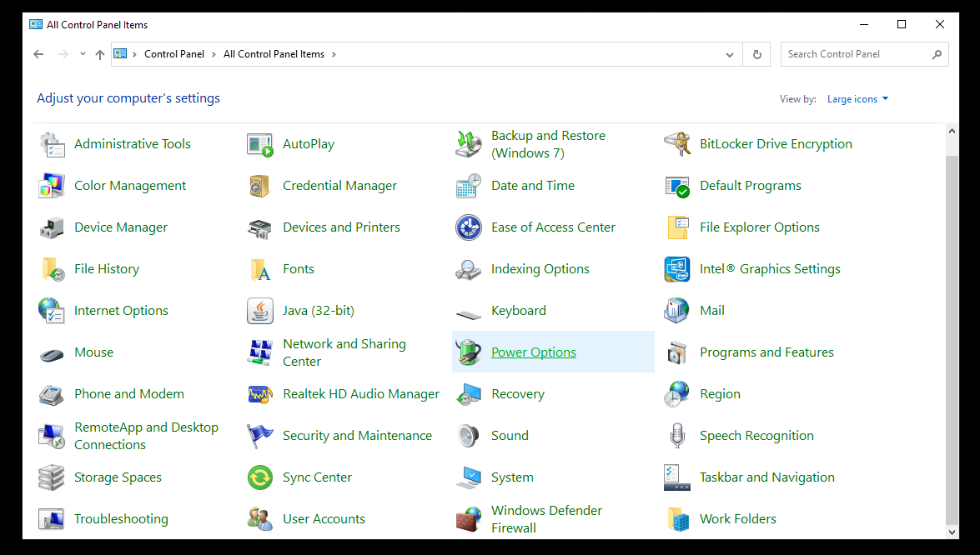Click the Power Options battery icon
The height and width of the screenshot is (555, 980).
[469, 352]
